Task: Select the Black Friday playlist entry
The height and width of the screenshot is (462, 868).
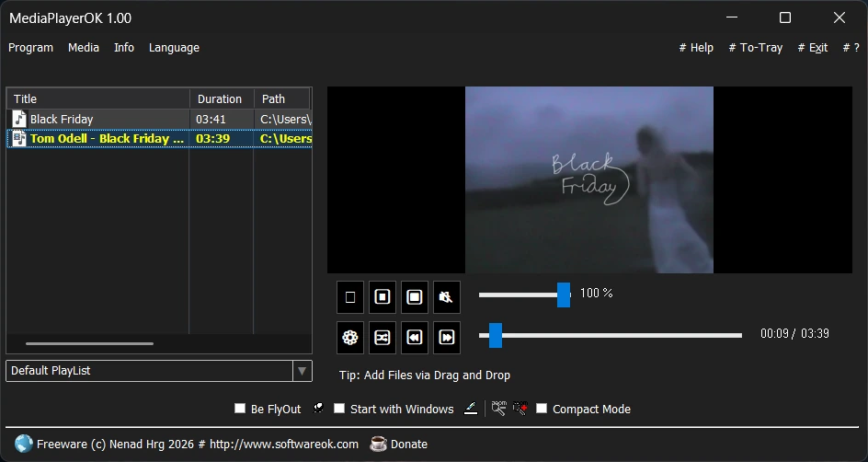Action: [x=159, y=119]
